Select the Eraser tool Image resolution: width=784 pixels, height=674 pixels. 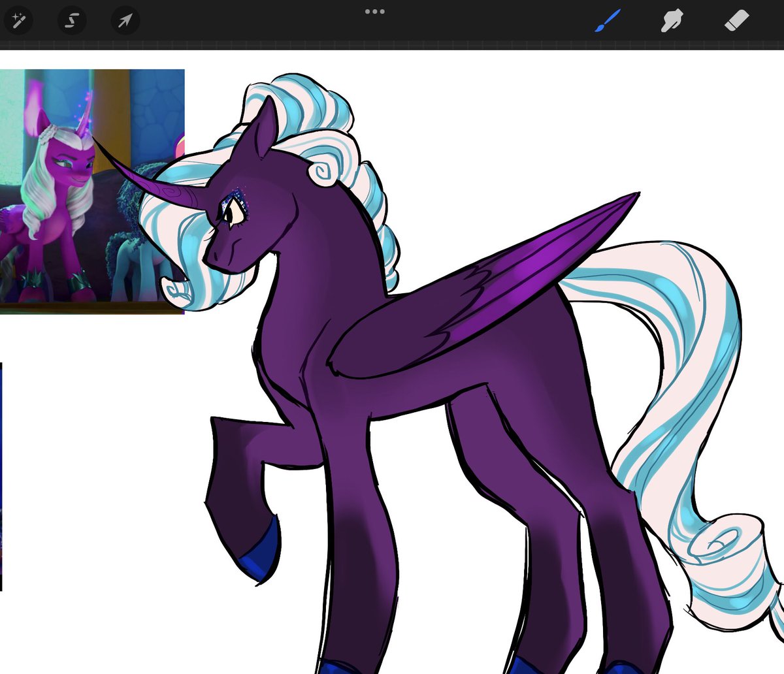736,21
